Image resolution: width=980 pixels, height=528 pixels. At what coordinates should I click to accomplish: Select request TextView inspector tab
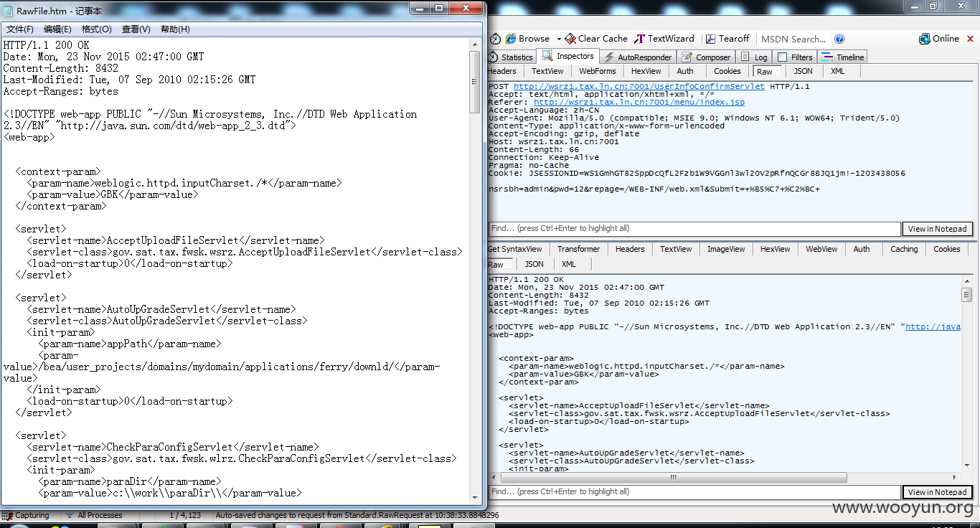(x=547, y=71)
